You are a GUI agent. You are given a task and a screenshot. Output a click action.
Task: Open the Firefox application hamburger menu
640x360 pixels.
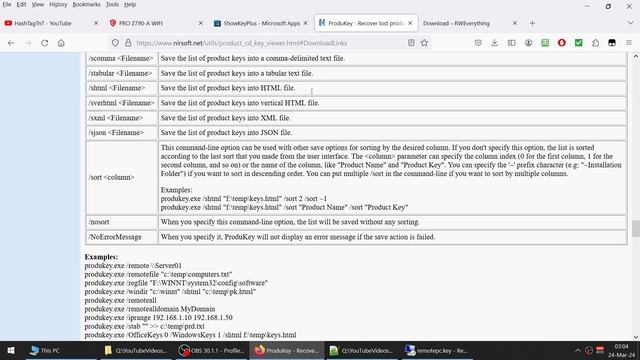pyautogui.click(x=629, y=43)
